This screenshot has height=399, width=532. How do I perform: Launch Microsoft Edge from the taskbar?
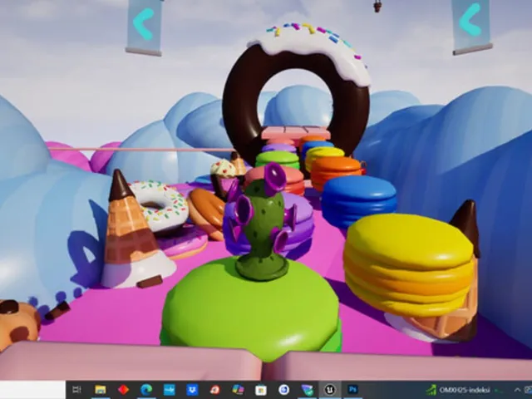[146, 390]
